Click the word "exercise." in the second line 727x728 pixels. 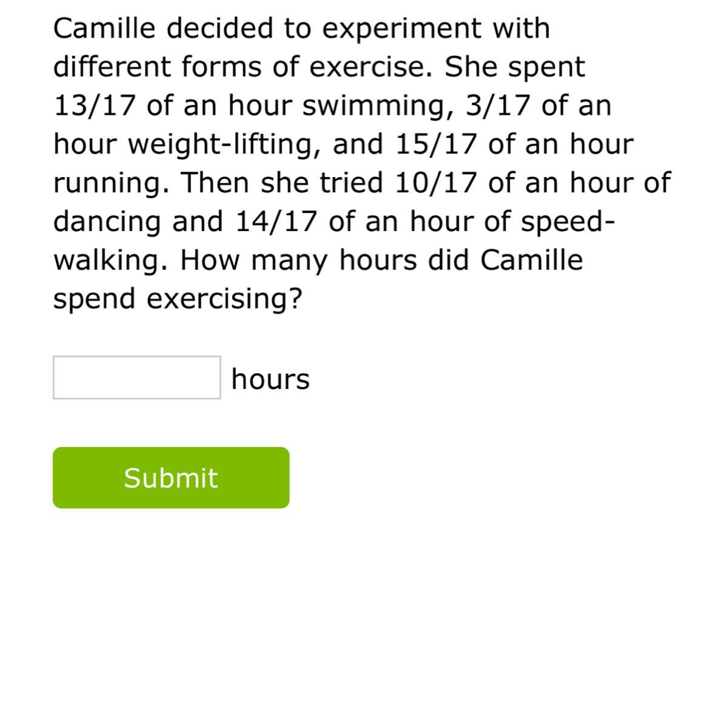[372, 67]
